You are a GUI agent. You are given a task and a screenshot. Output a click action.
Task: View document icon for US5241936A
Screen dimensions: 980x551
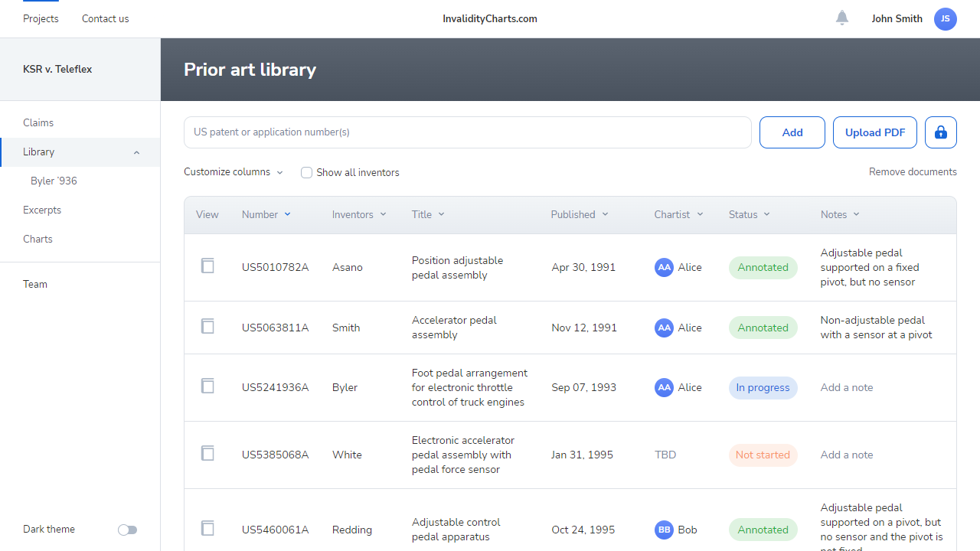tap(207, 386)
